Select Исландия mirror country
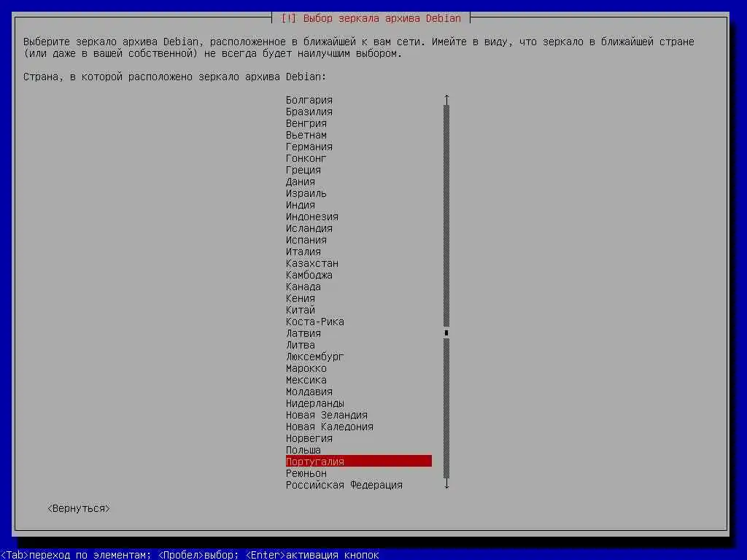747x560 pixels. (x=309, y=228)
